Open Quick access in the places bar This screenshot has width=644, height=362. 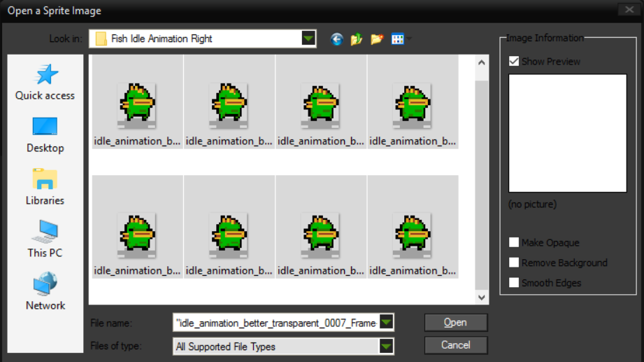[45, 83]
